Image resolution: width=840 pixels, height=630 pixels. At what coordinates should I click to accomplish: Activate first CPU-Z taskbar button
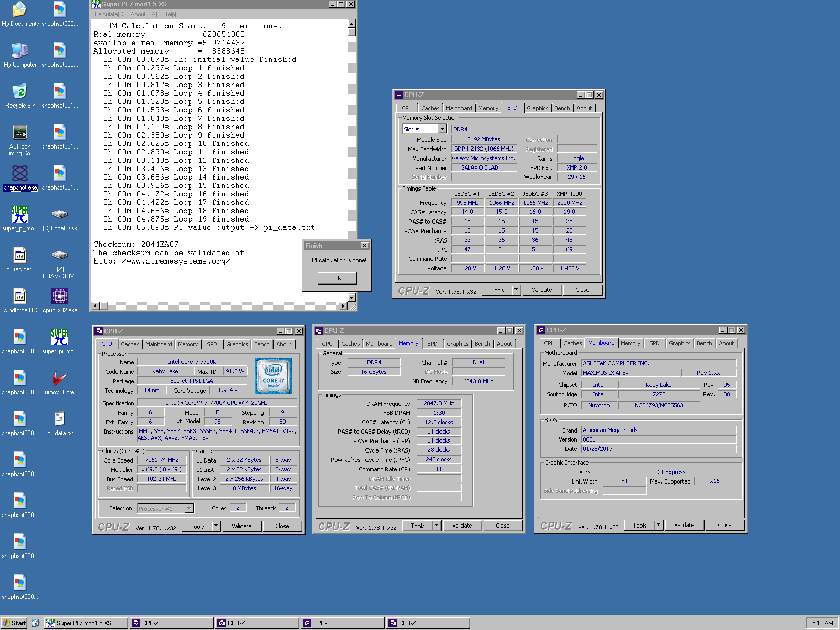[x=172, y=623]
